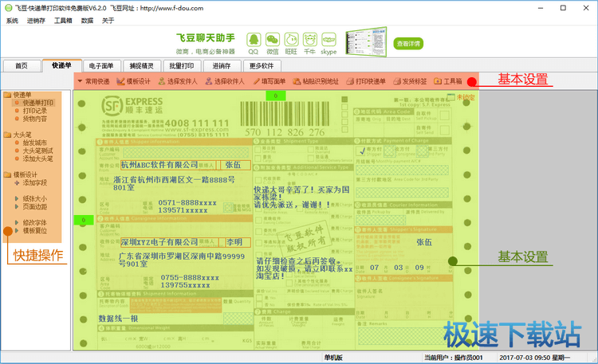Viewport: 598px width, 364px height.
Task: Click the 发货标签 printer icon
Action: 397,81
